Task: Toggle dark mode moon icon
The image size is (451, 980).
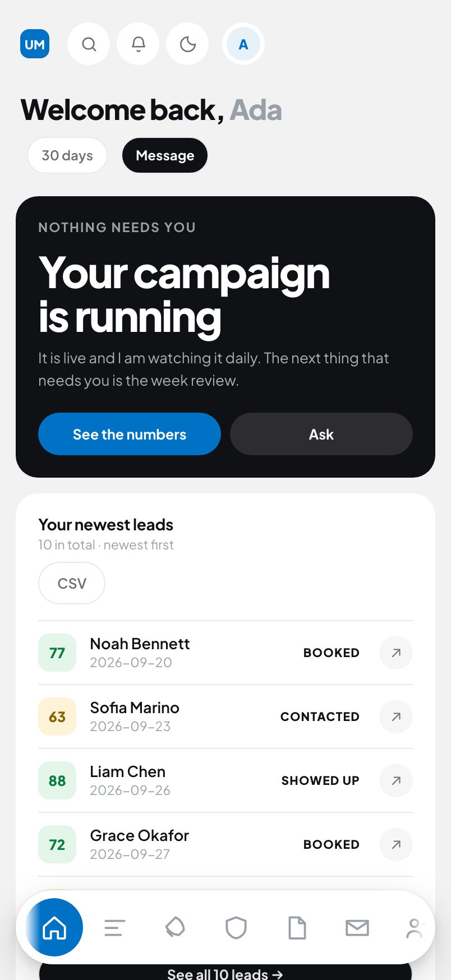Action: tap(187, 44)
